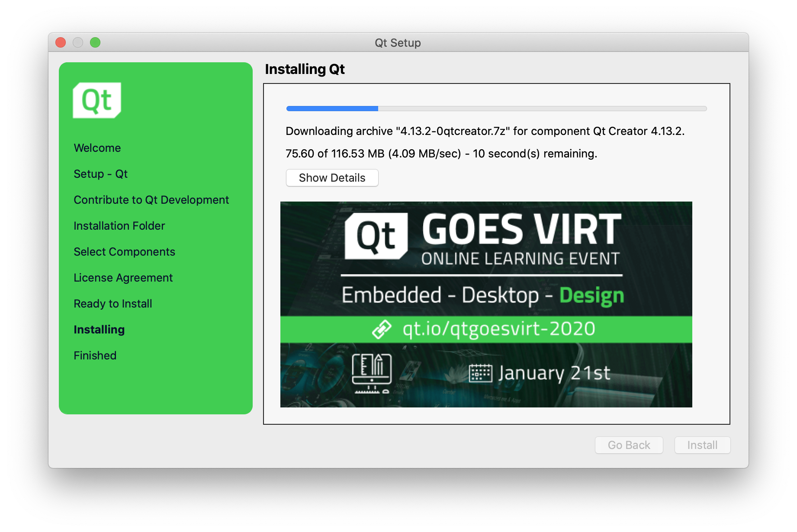Click the Install button

point(702,445)
